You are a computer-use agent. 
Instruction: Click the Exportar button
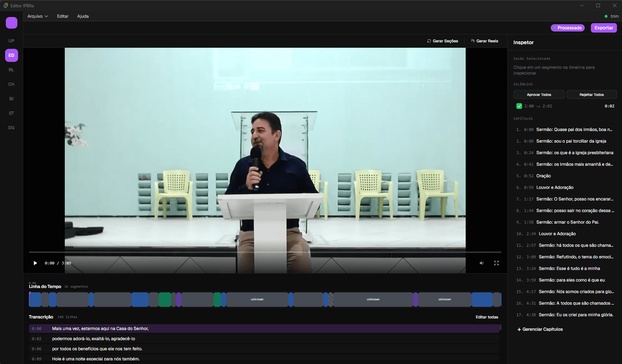coord(604,28)
